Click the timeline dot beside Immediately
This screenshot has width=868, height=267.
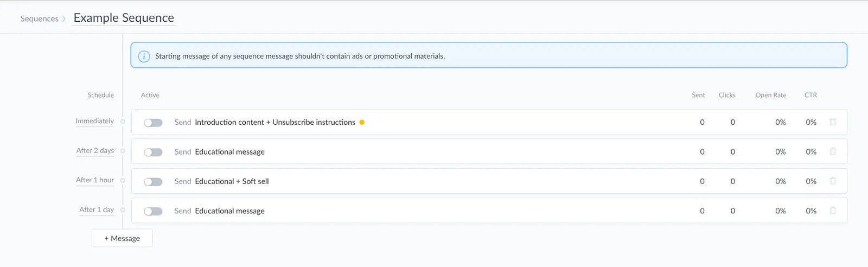pos(123,122)
